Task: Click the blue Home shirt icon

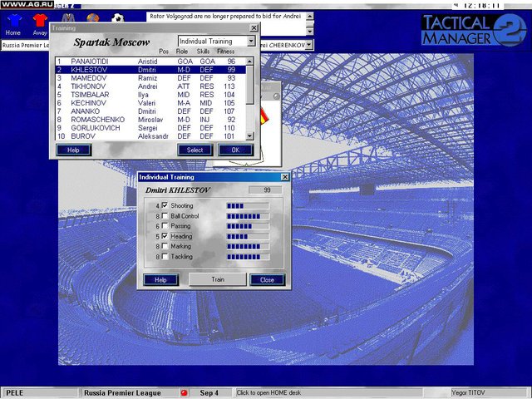Action: coord(13,20)
